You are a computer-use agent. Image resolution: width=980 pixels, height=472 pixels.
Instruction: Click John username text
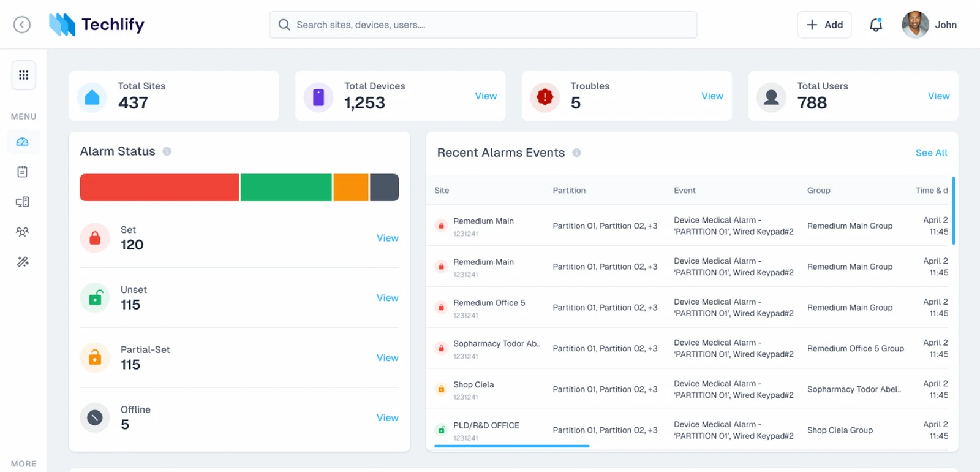coord(946,25)
